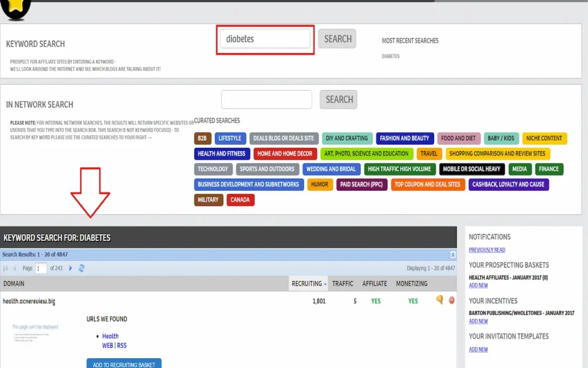
Task: Open the DIABETES recent search entry
Action: [x=390, y=56]
